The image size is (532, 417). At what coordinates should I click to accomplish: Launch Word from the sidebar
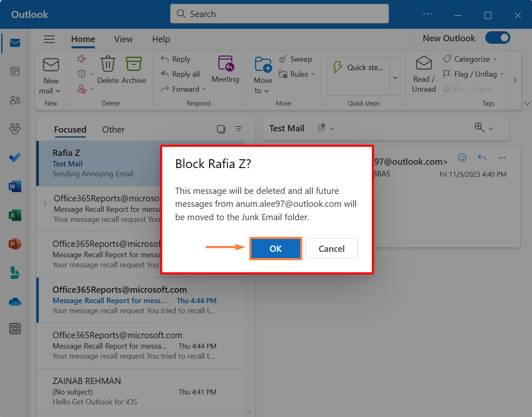[x=15, y=186]
